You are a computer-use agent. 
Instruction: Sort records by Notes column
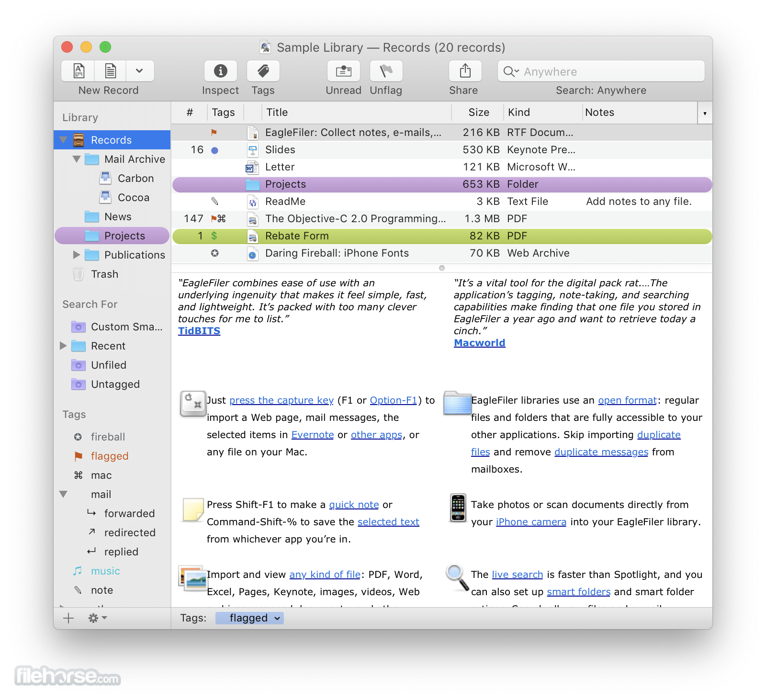[640, 113]
